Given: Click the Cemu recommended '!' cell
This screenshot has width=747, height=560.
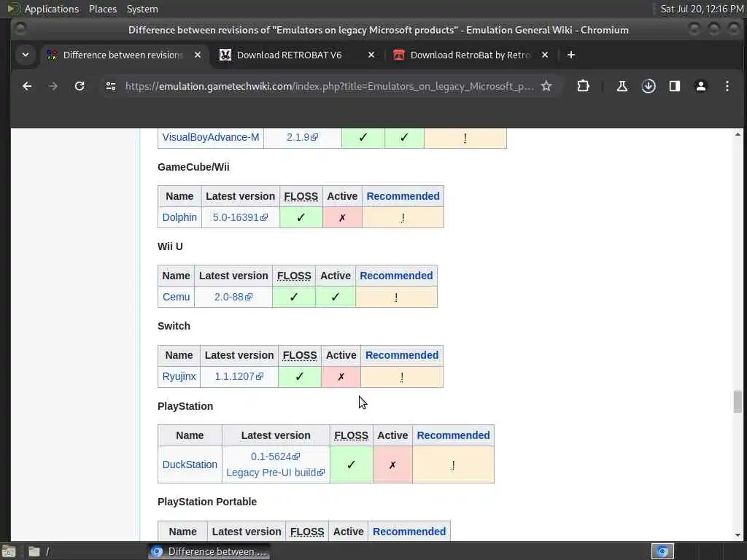Looking at the screenshot, I should (x=396, y=297).
